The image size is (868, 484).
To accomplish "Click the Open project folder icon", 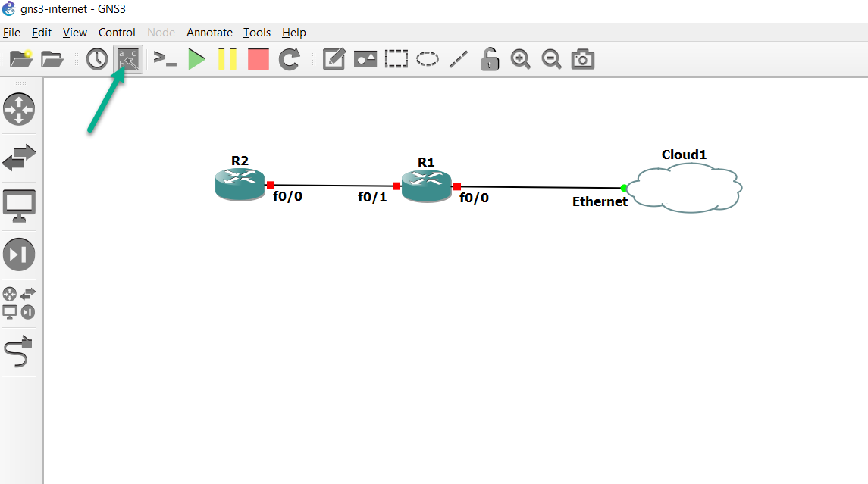I will (52, 58).
